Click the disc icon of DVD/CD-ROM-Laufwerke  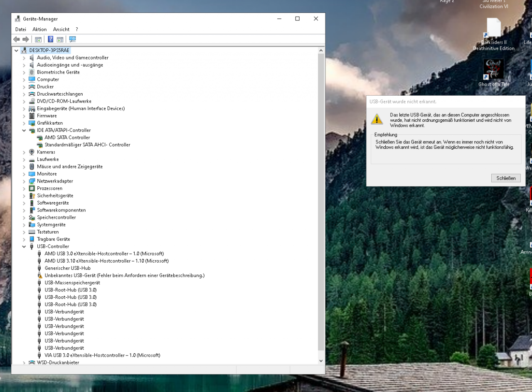tap(32, 101)
